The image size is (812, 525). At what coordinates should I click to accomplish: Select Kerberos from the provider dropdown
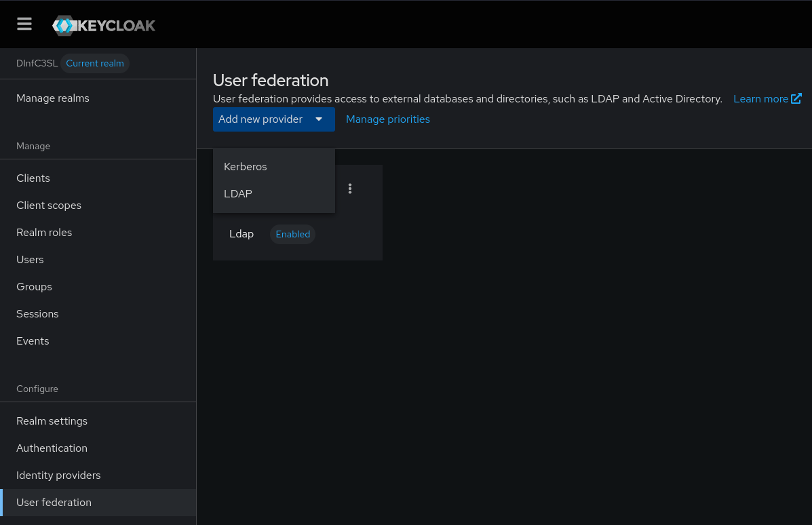tap(245, 166)
